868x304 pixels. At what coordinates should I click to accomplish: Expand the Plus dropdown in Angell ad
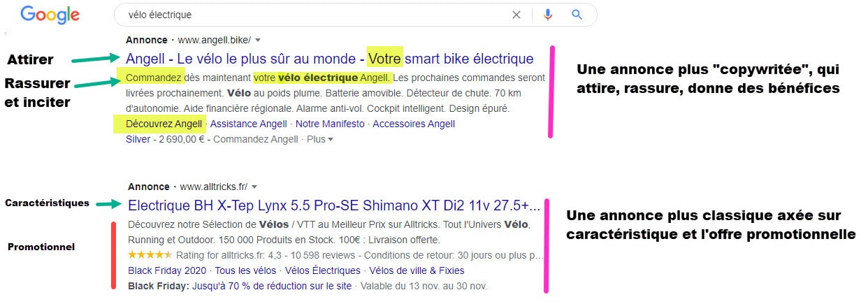(320, 139)
